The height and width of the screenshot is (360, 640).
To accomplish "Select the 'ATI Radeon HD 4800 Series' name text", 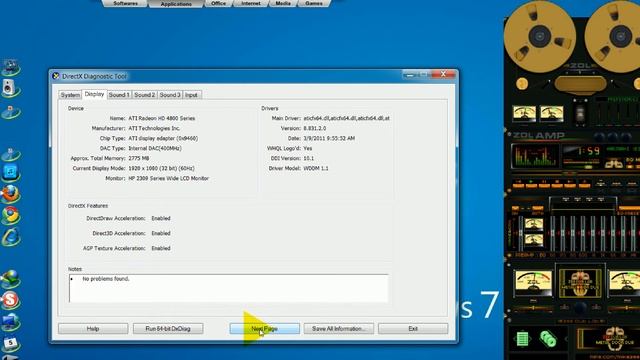I will pyautogui.click(x=162, y=118).
